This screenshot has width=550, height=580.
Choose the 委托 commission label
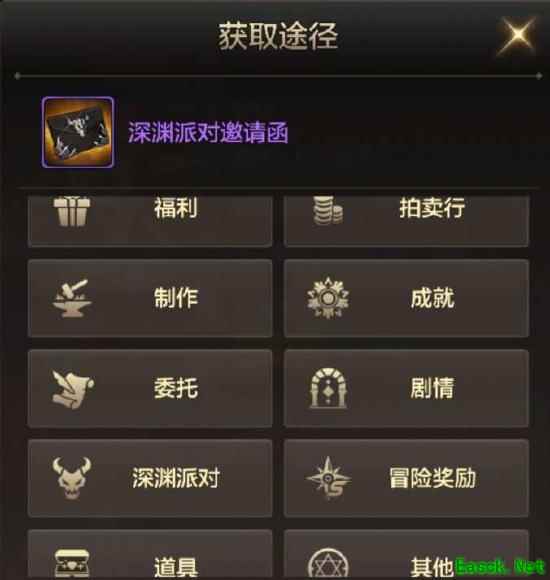pos(176,388)
